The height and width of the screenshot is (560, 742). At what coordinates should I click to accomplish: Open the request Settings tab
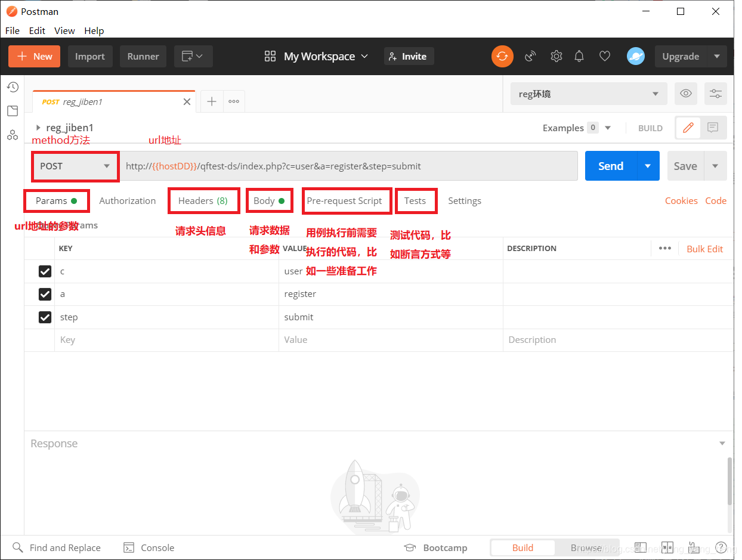point(465,200)
